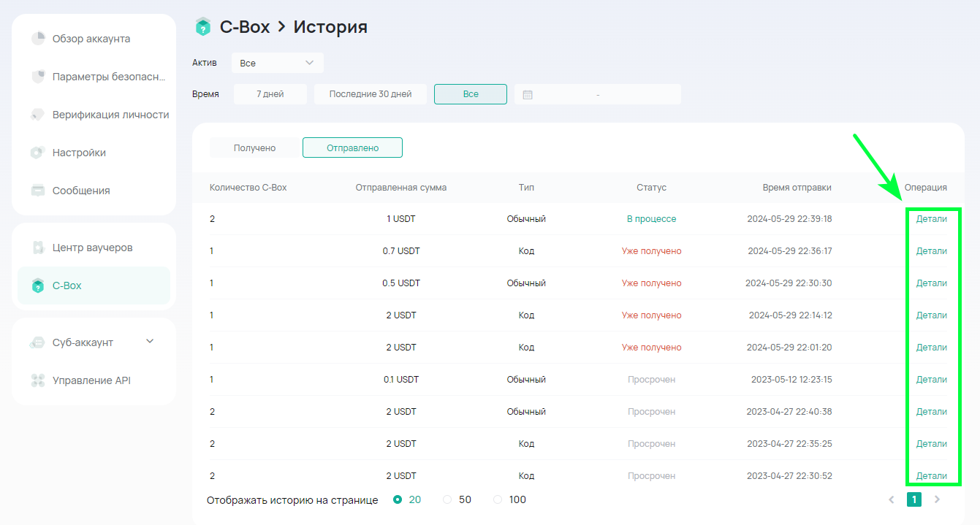Go to the next page arrow
The width and height of the screenshot is (980, 525).
(938, 499)
